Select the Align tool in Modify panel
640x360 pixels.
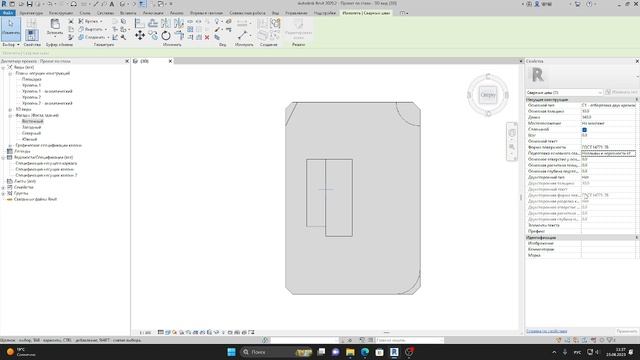coord(140,23)
